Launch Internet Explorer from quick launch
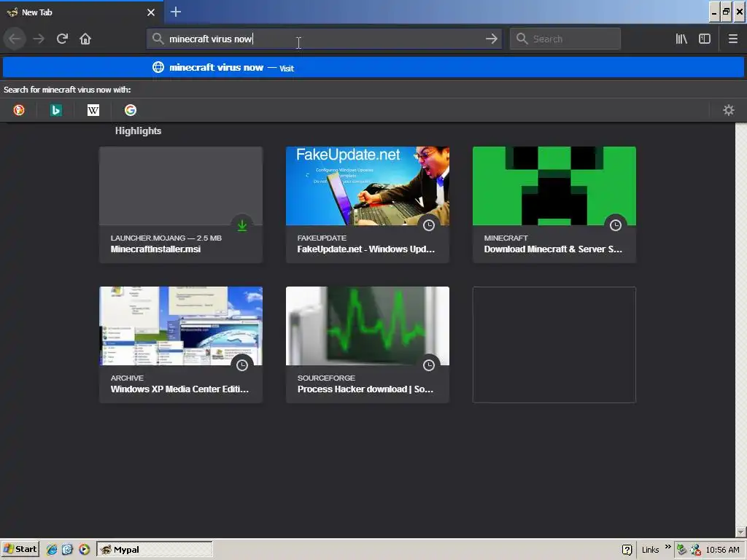The image size is (747, 560). (52, 550)
